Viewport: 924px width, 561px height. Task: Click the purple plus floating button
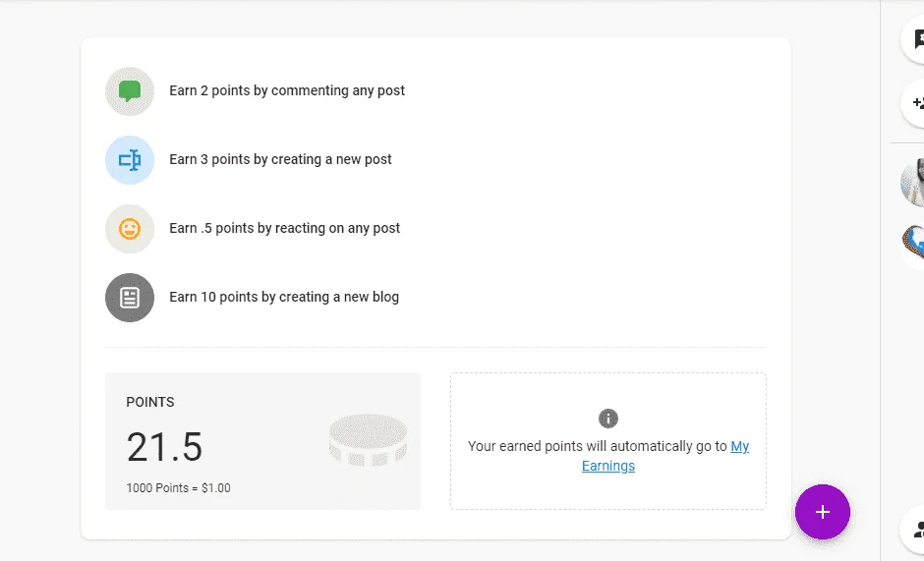(x=822, y=512)
